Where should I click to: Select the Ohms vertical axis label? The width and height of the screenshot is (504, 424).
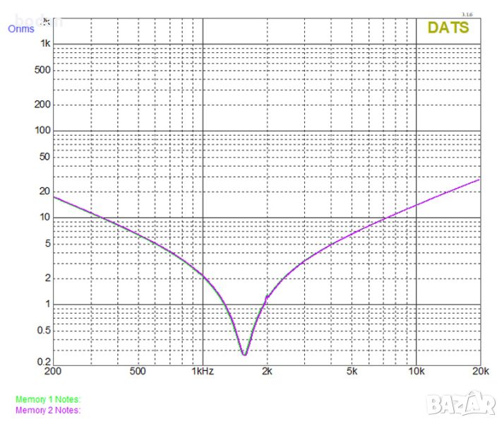click(x=20, y=29)
